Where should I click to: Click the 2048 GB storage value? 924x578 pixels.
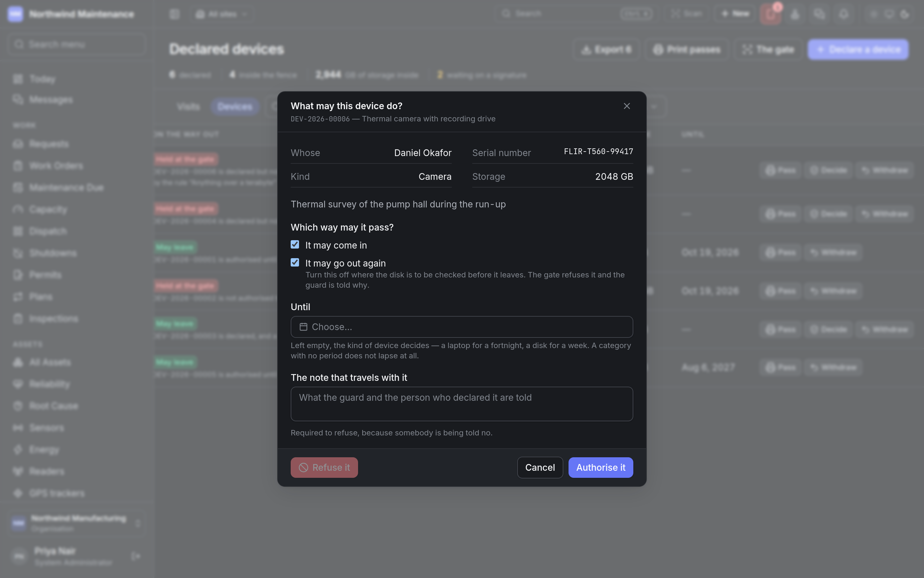pos(614,177)
